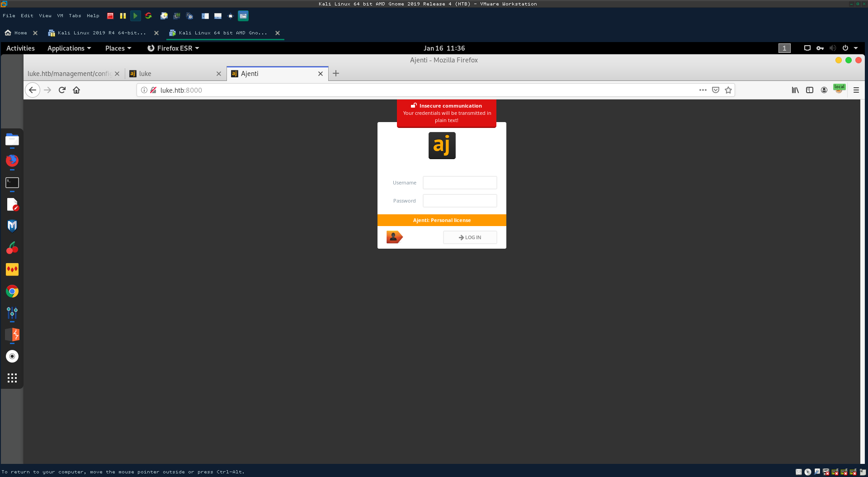Close the VMware Home tab

[35, 33]
